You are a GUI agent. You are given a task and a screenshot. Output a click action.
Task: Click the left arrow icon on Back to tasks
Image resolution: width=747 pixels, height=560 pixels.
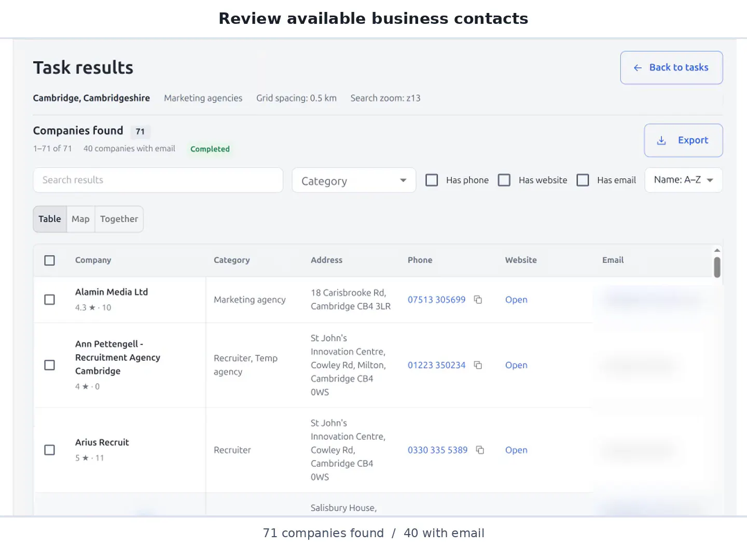[638, 68]
